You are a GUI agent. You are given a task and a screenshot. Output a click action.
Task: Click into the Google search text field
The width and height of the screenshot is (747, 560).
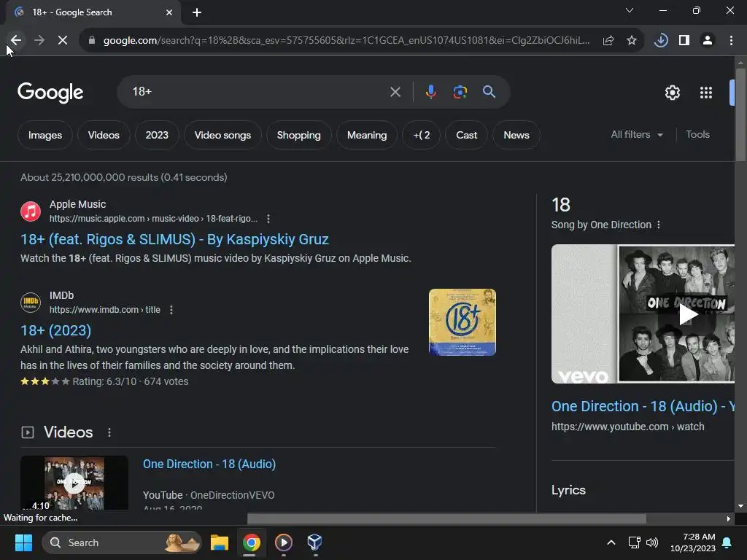[x=258, y=92]
